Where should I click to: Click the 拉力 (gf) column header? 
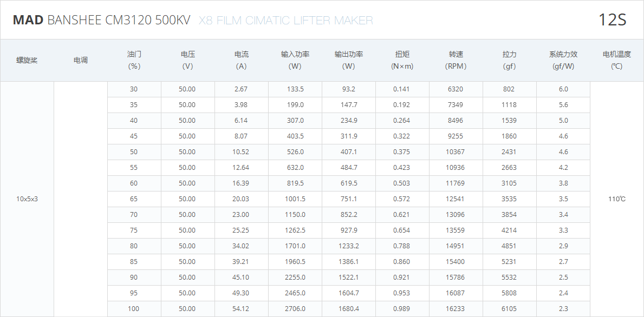[x=509, y=60]
